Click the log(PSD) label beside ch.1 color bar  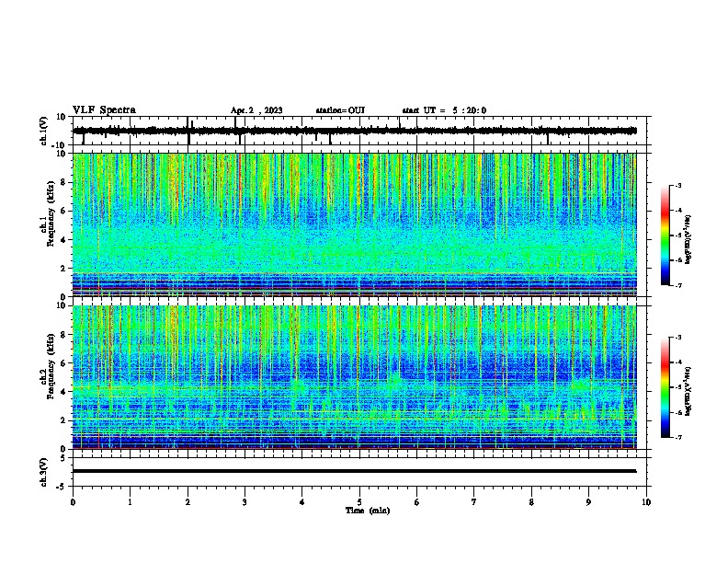tap(688, 239)
